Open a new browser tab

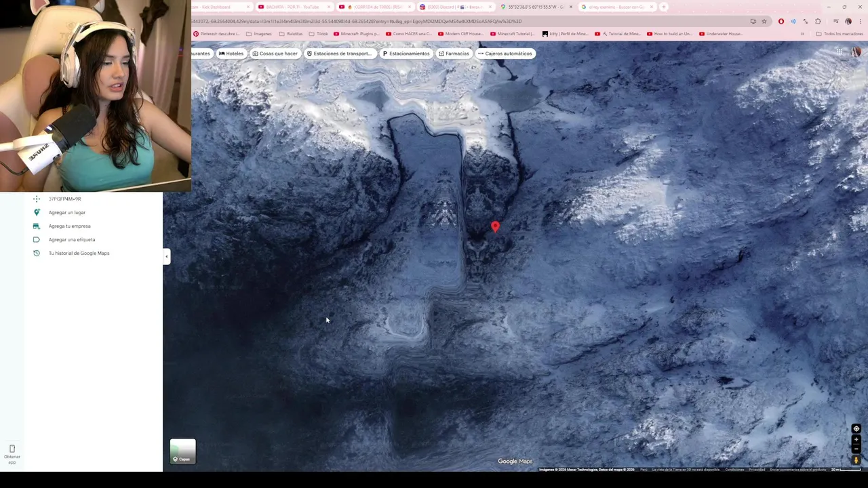click(x=663, y=7)
